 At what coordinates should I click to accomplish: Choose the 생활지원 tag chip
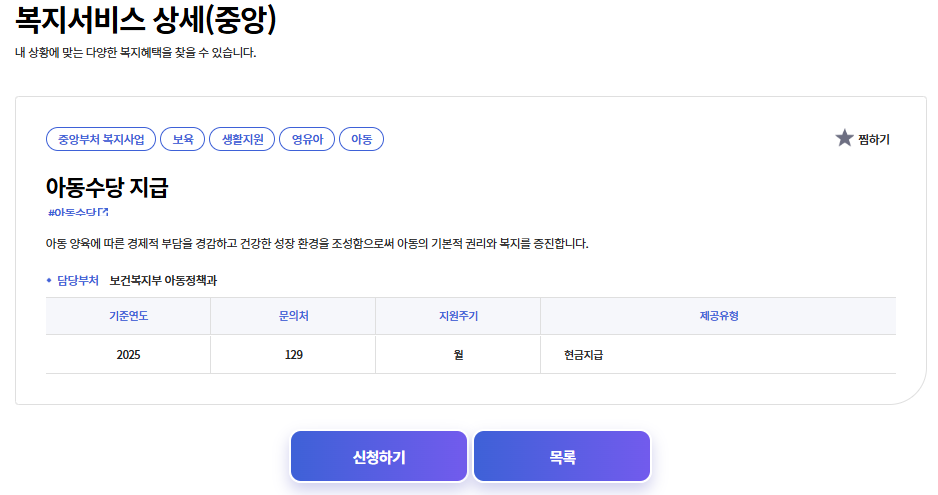point(241,140)
